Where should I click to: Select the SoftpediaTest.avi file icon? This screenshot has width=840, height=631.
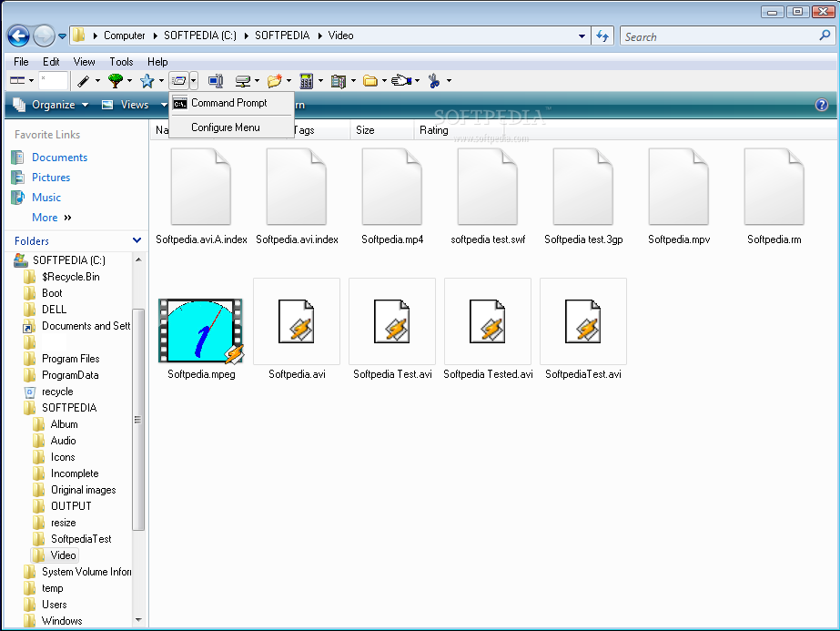(x=582, y=321)
